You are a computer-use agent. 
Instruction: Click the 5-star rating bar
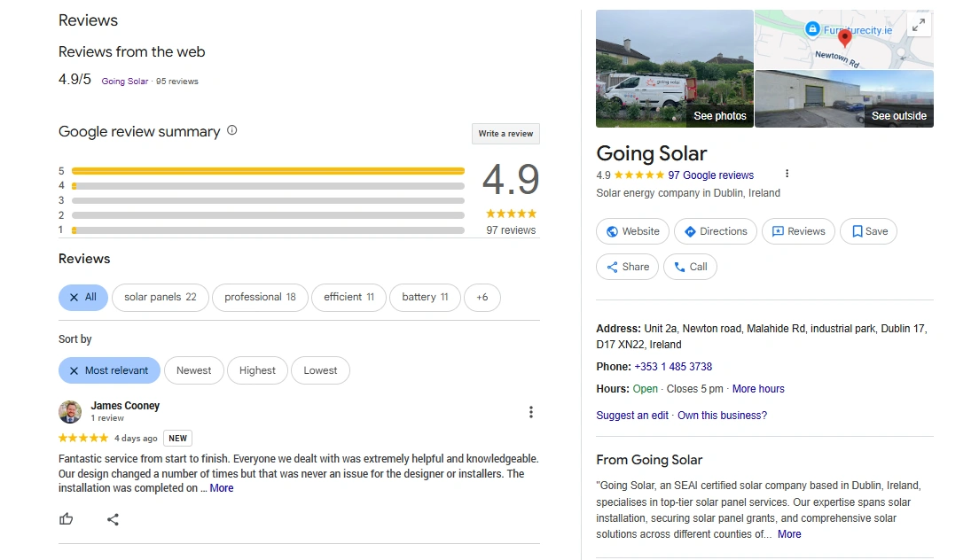pyautogui.click(x=268, y=171)
